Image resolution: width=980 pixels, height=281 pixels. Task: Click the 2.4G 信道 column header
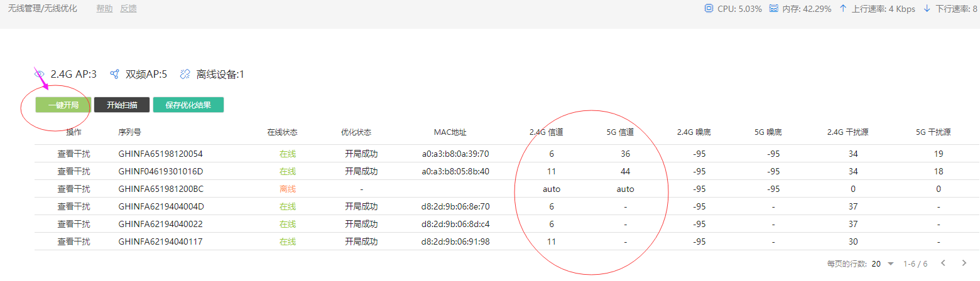546,132
